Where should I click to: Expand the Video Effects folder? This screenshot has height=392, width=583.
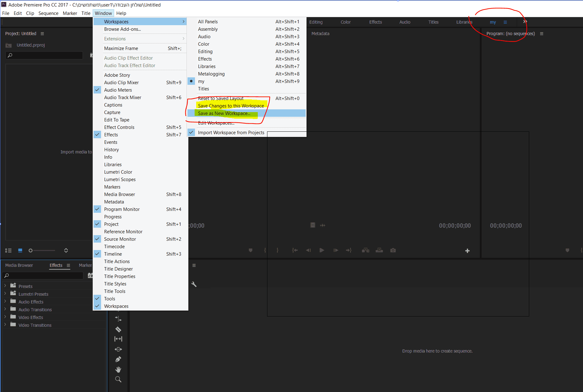pos(5,317)
